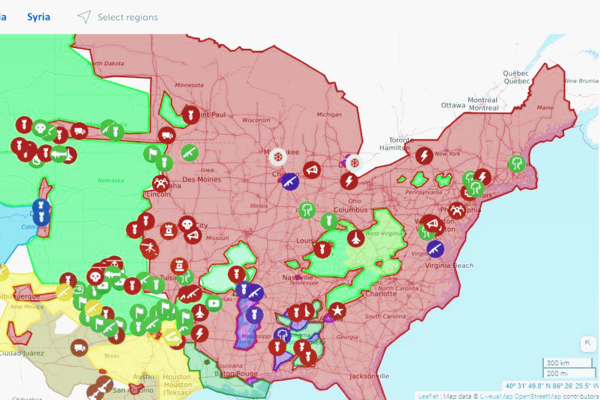Screen dimensions: 600x400
Task: Open the red truck marker north of Omaha
Action: [x=166, y=135]
